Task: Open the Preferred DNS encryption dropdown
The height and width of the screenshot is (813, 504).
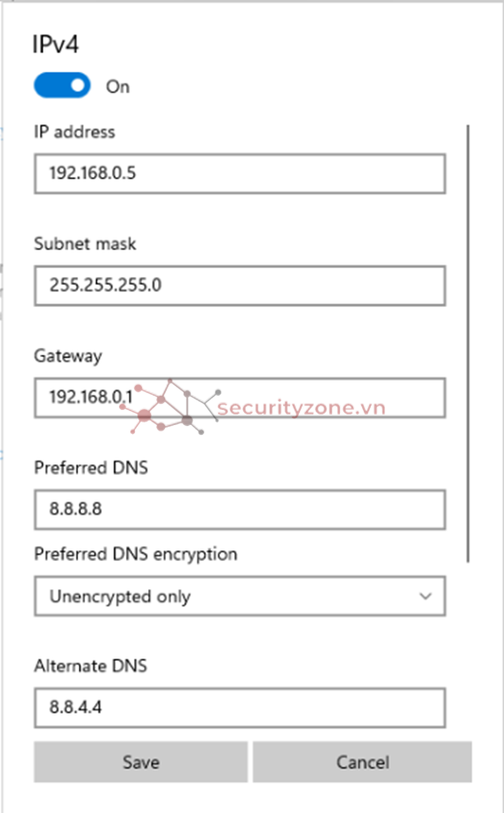Action: pos(240,596)
